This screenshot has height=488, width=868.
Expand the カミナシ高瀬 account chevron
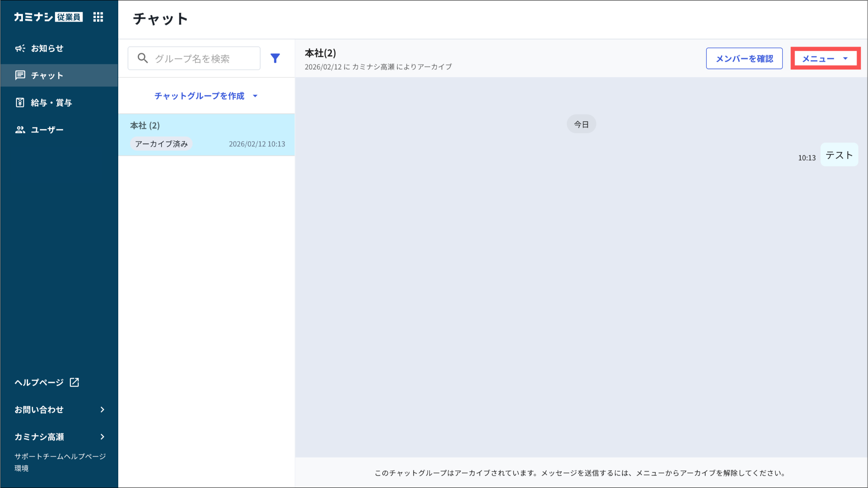pyautogui.click(x=102, y=437)
